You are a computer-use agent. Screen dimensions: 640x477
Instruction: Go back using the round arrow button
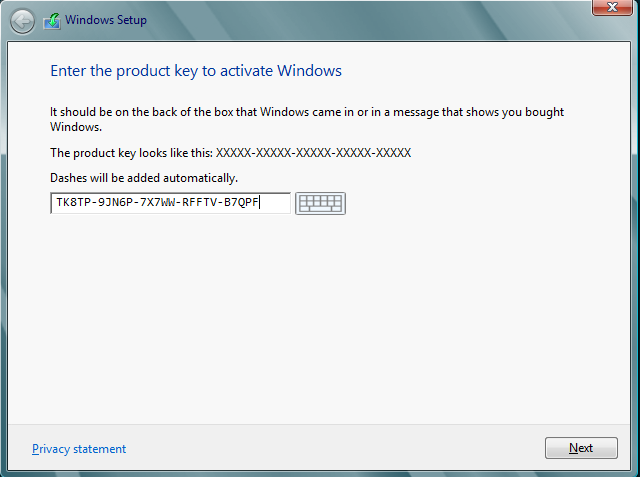coord(22,21)
